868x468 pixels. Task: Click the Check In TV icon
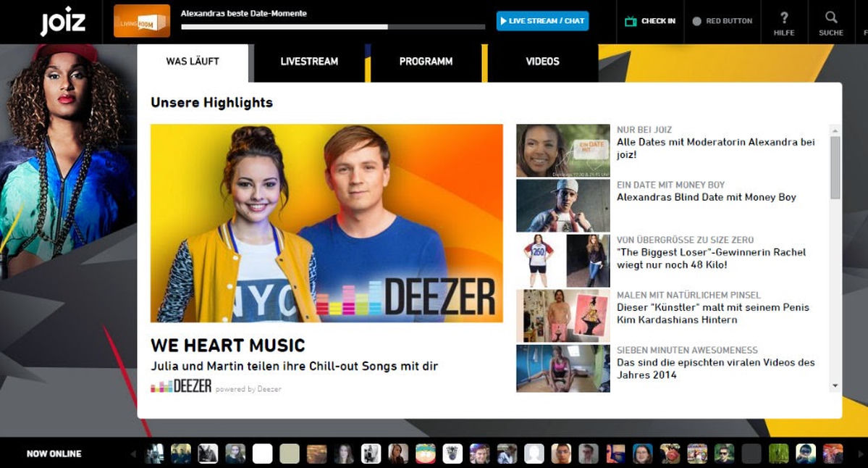[x=631, y=21]
